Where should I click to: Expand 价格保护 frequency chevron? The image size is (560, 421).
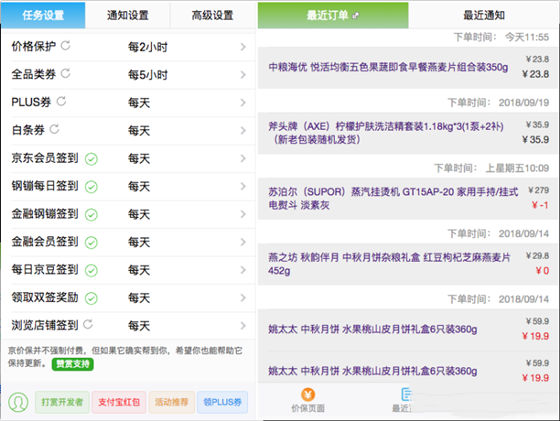point(243,47)
